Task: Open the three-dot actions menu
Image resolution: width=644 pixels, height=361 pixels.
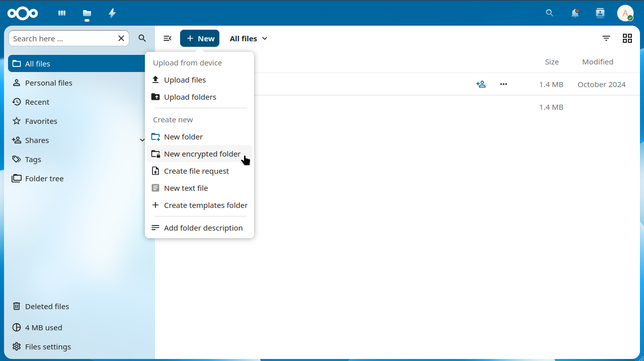Action: point(503,84)
